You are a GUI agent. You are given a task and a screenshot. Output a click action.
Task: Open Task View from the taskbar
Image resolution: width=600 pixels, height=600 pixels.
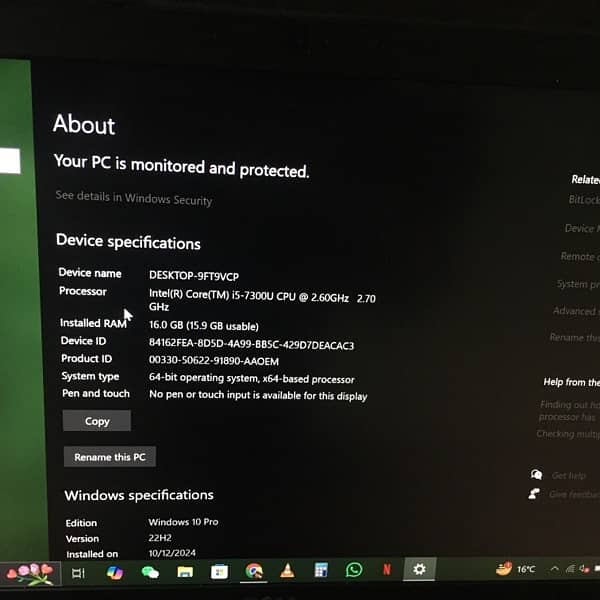(x=78, y=573)
